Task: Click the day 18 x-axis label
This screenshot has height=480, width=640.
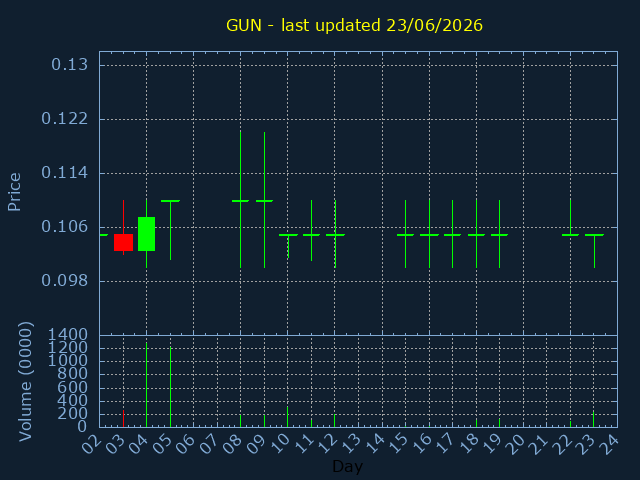Action: click(x=469, y=444)
